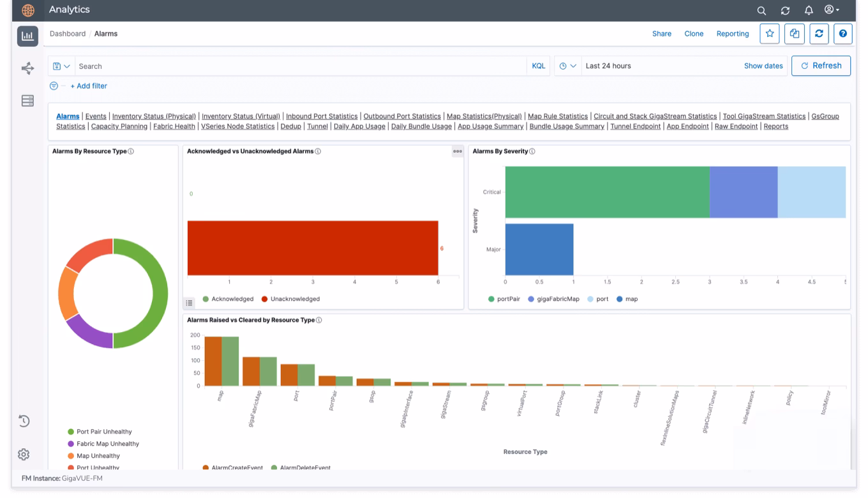This screenshot has height=498, width=868.
Task: Open the settings gear in sidebar
Action: click(24, 454)
